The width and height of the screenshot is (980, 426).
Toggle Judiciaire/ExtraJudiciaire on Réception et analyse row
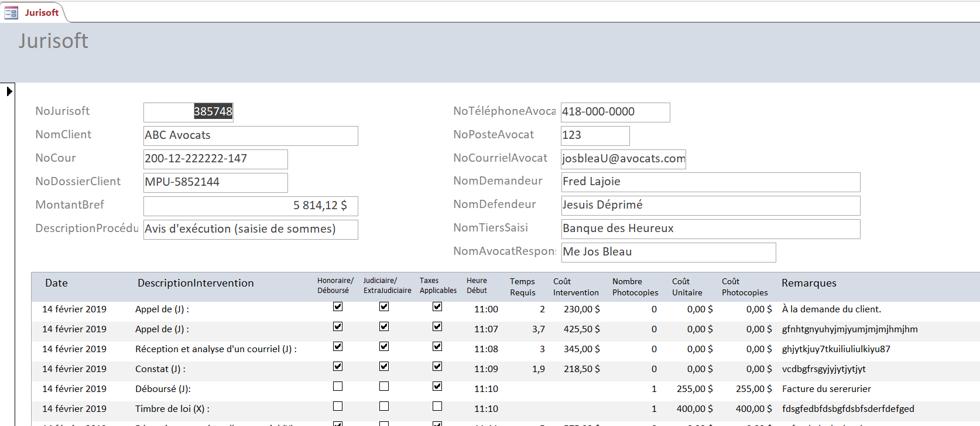(x=384, y=346)
